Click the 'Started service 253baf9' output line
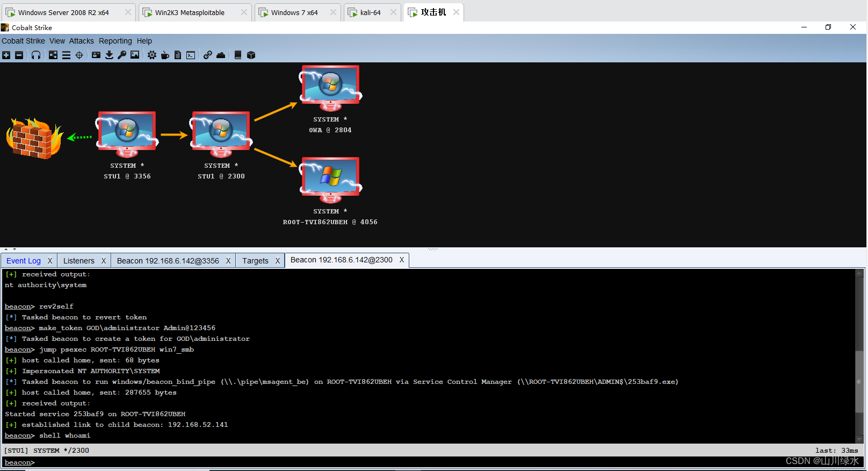The image size is (868, 471). pyautogui.click(x=95, y=414)
